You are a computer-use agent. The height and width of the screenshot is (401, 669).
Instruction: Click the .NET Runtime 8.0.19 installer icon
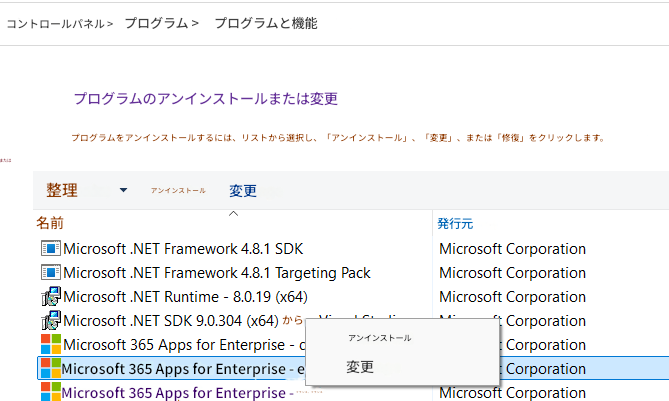tap(51, 296)
